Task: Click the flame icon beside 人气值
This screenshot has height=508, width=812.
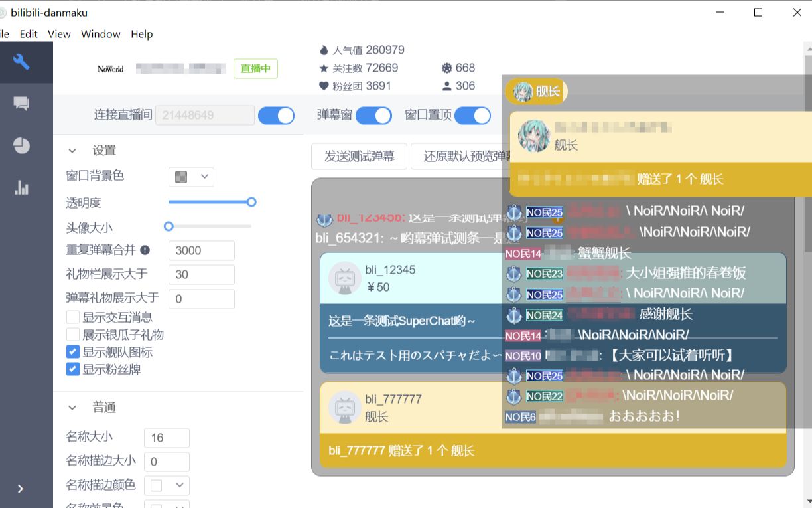Action: click(x=323, y=50)
